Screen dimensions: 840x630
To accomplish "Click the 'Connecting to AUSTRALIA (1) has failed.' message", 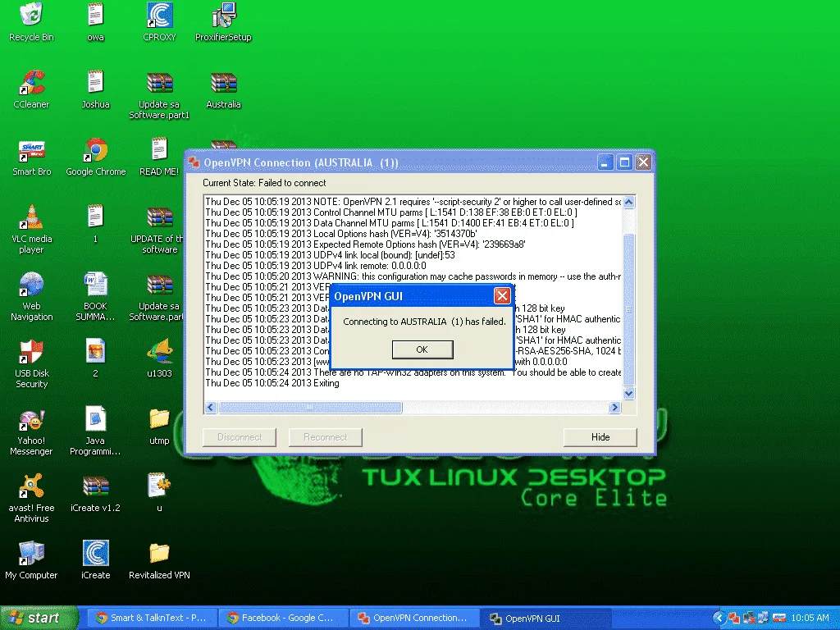I will click(x=424, y=322).
